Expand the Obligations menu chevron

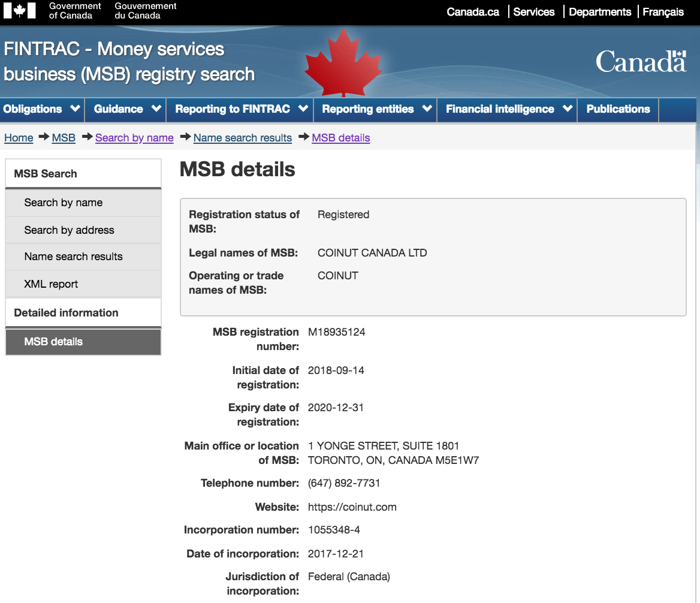[x=75, y=108]
